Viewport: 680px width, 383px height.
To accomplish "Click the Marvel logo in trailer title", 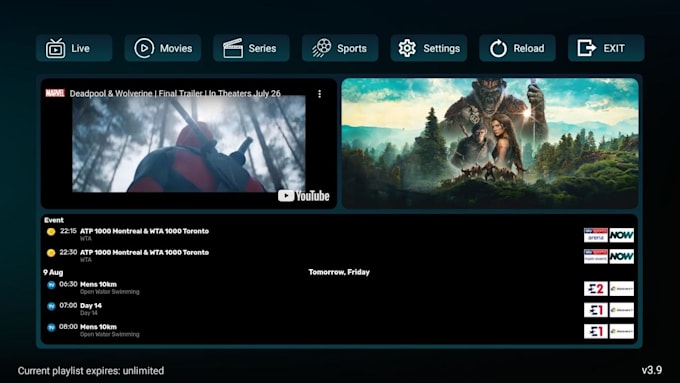I will (55, 93).
